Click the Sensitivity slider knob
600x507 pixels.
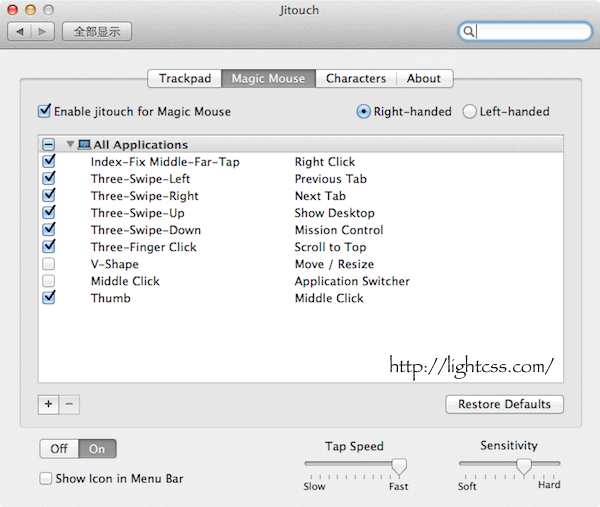pyautogui.click(x=523, y=467)
